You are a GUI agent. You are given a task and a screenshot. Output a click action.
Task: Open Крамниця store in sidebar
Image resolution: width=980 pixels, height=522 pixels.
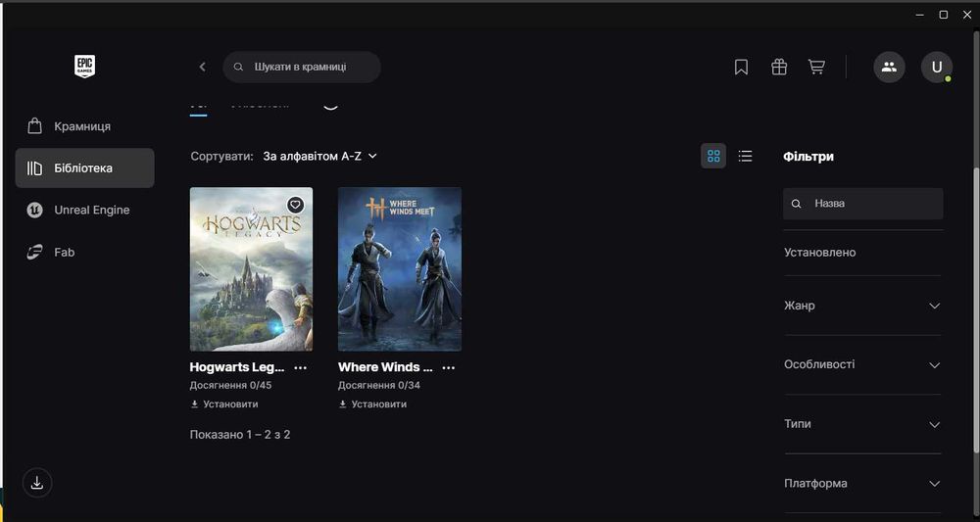tap(84, 126)
